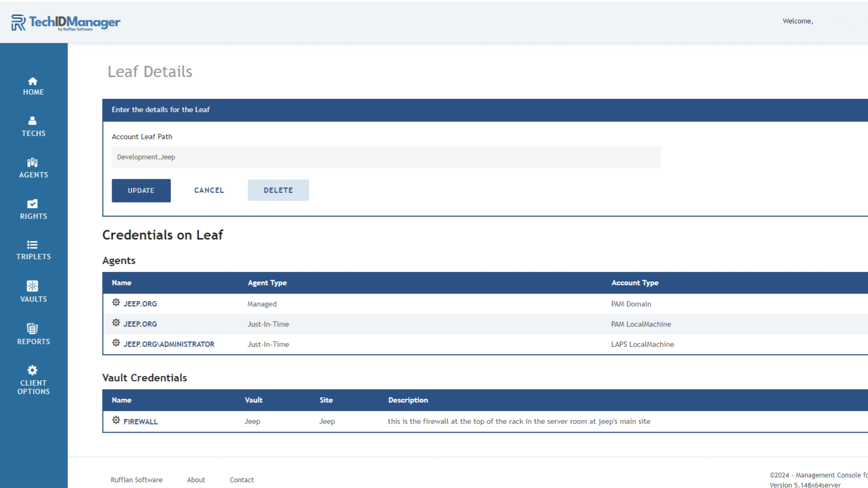This screenshot has width=868, height=488.
Task: Go to Agents sidebar icon
Action: 32,162
